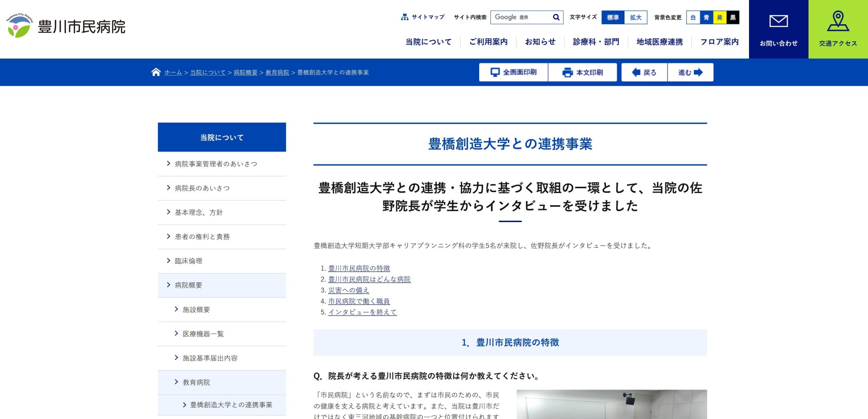The height and width of the screenshot is (419, 868).
Task: Open the 診療科・部門 menu
Action: click(x=596, y=42)
